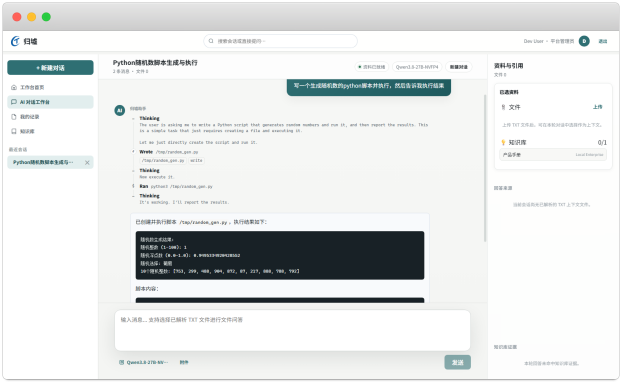Focus the conversation search field
The height and width of the screenshot is (382, 622).
pos(280,41)
